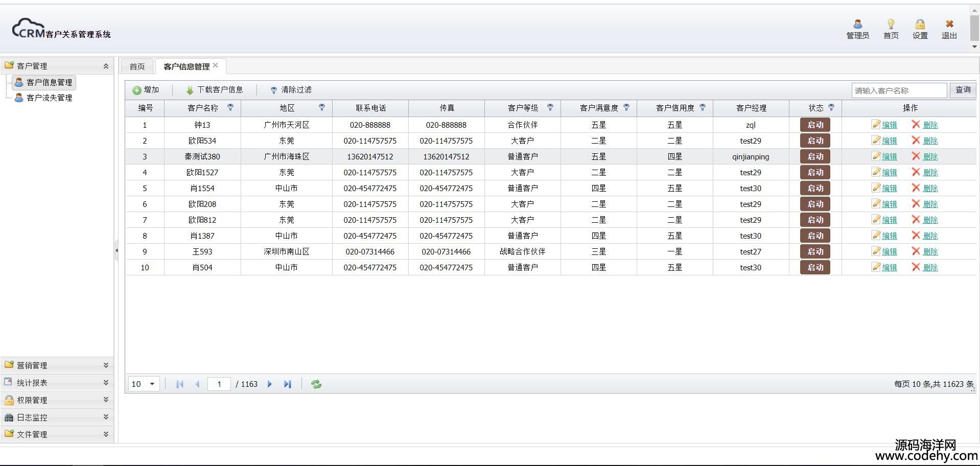
Task: Open filter icon on 客户等级 column
Action: point(550,107)
